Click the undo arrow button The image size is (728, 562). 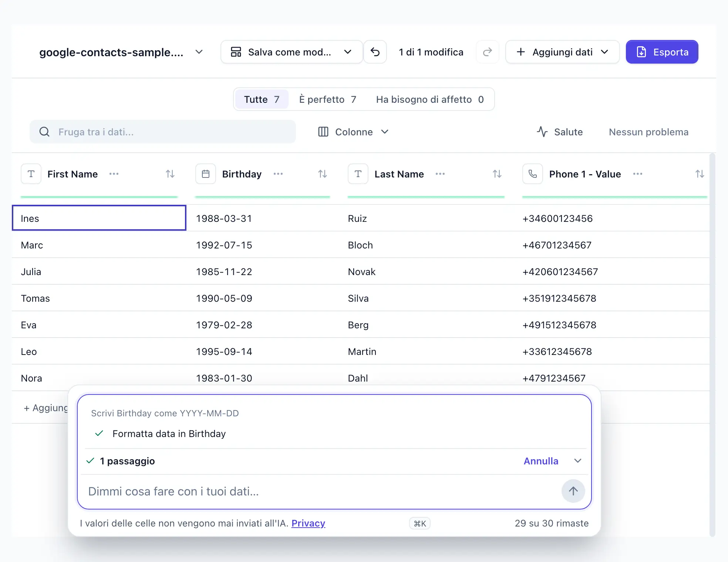tap(375, 52)
